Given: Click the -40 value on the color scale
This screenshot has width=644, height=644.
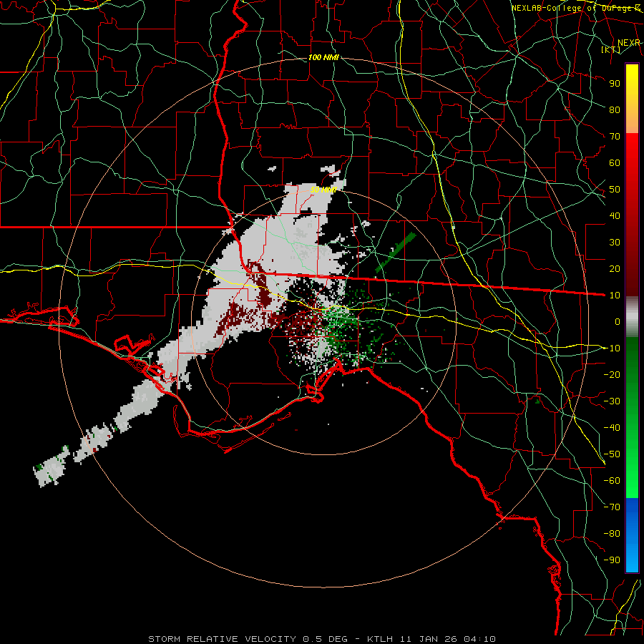Looking at the screenshot, I should tap(612, 428).
